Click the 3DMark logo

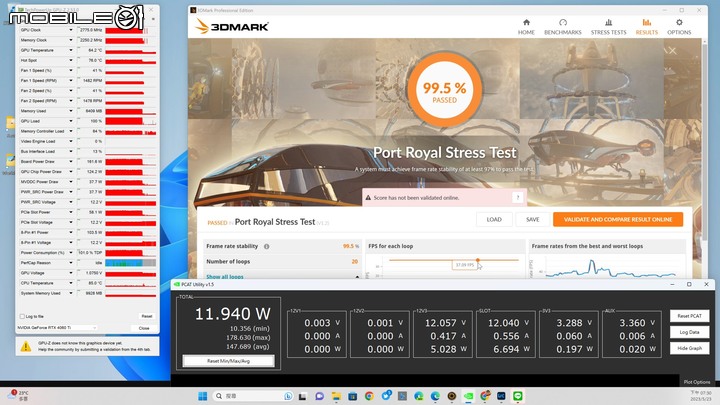pos(232,27)
